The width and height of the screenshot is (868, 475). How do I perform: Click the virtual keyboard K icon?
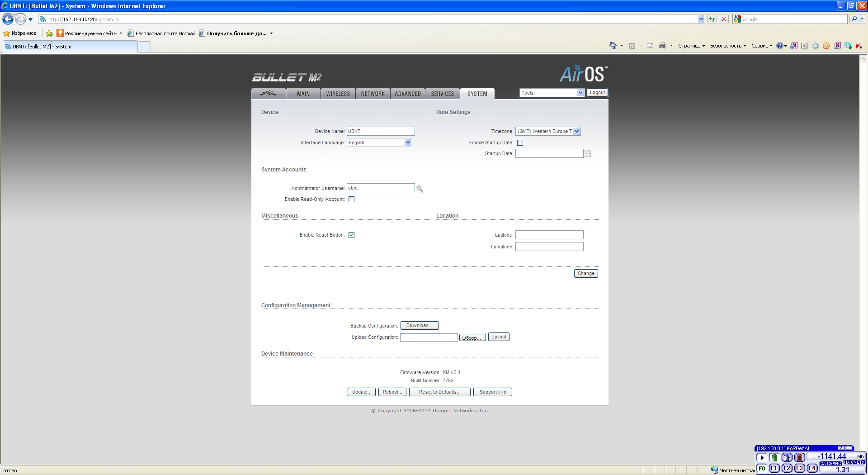(805, 46)
